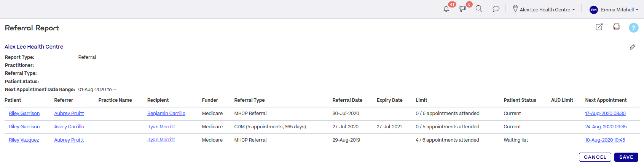This screenshot has width=644, height=164.
Task: Open the announcements megaphone icon
Action: 462,9
